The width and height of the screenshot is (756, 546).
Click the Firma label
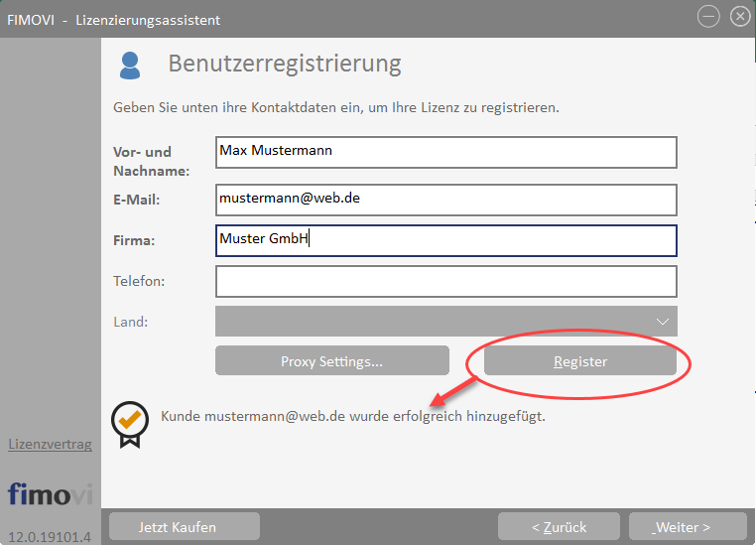[x=134, y=240]
